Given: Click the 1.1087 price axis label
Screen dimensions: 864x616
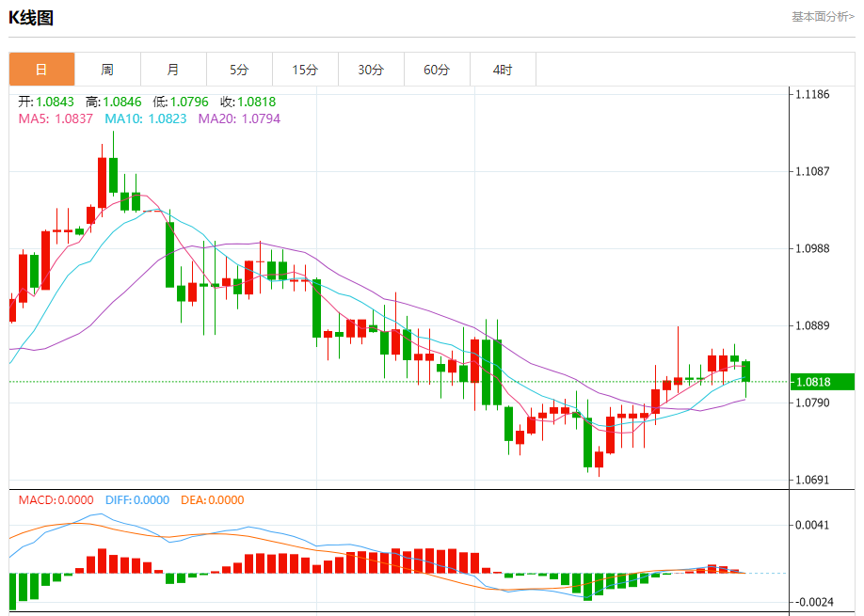Looking at the screenshot, I should 812,172.
